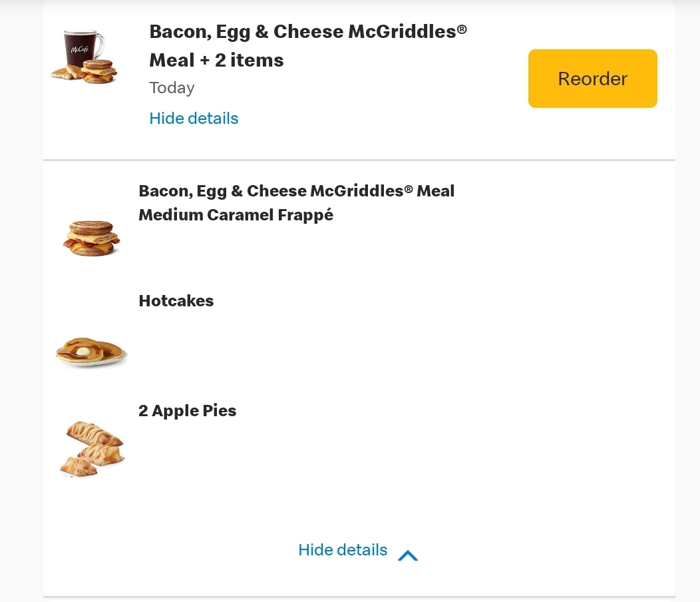Screen dimensions: 700x602
Task: Click the Medium Caramel Frappé drink text
Action: coord(236,215)
